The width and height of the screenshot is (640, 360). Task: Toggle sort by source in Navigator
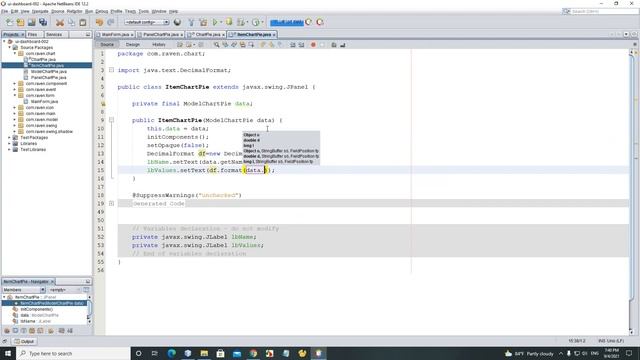(x=70, y=331)
